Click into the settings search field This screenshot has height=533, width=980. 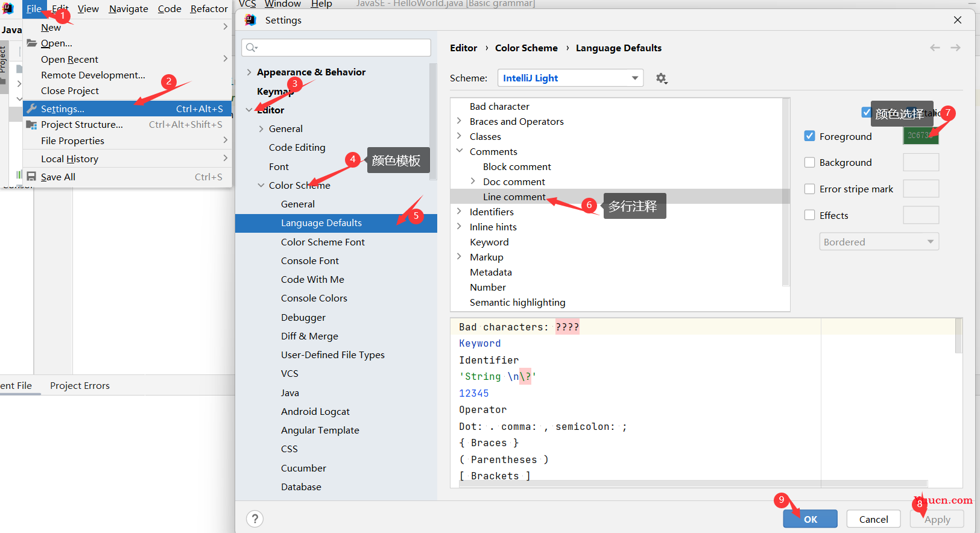[337, 48]
